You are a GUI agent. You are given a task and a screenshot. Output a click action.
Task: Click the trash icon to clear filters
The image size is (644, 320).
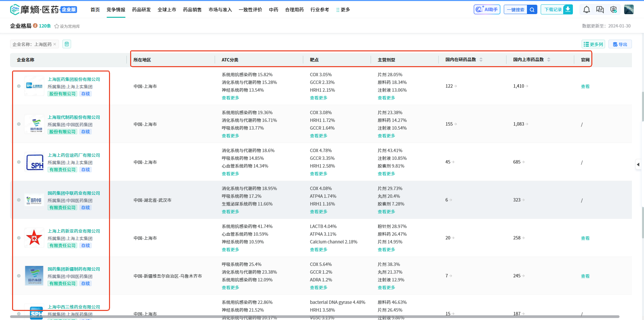pyautogui.click(x=67, y=44)
